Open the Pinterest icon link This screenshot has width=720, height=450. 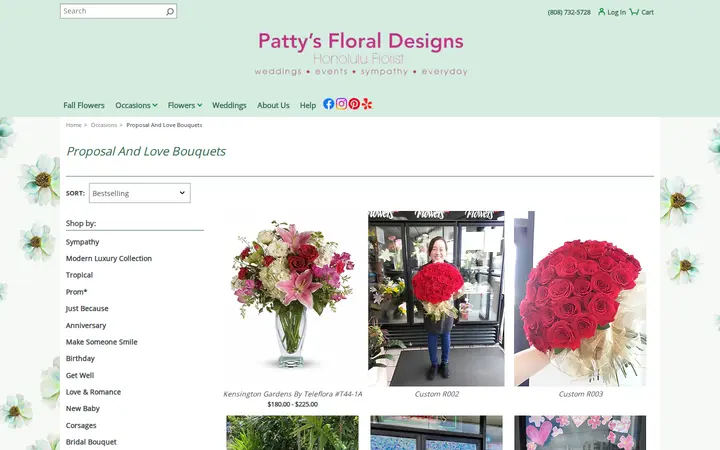[x=354, y=104]
